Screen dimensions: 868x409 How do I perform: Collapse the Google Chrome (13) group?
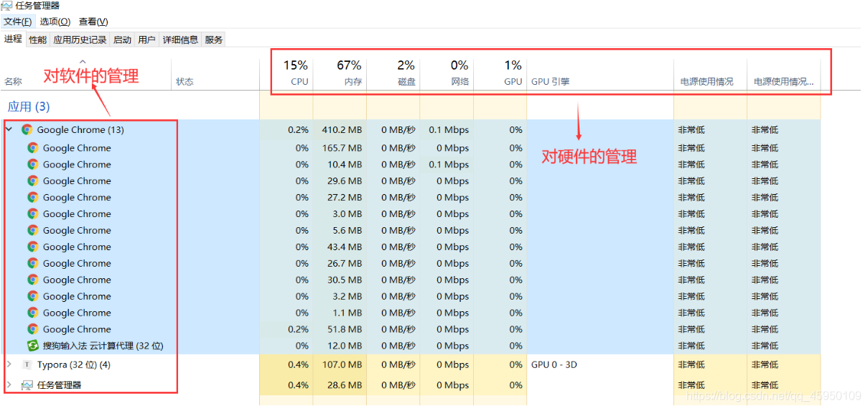9,130
